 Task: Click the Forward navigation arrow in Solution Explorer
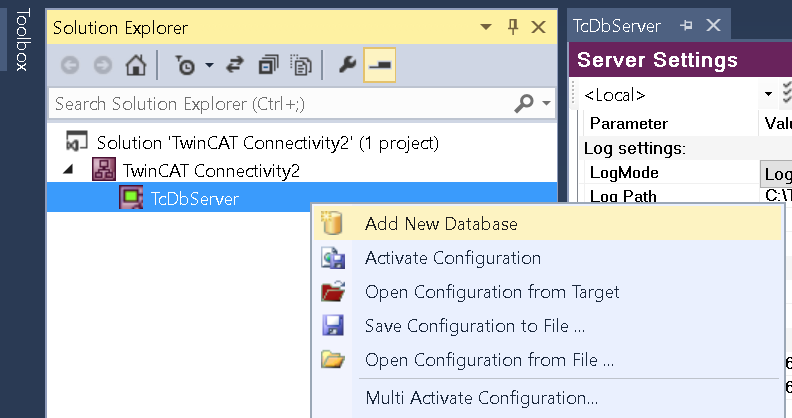(x=103, y=66)
